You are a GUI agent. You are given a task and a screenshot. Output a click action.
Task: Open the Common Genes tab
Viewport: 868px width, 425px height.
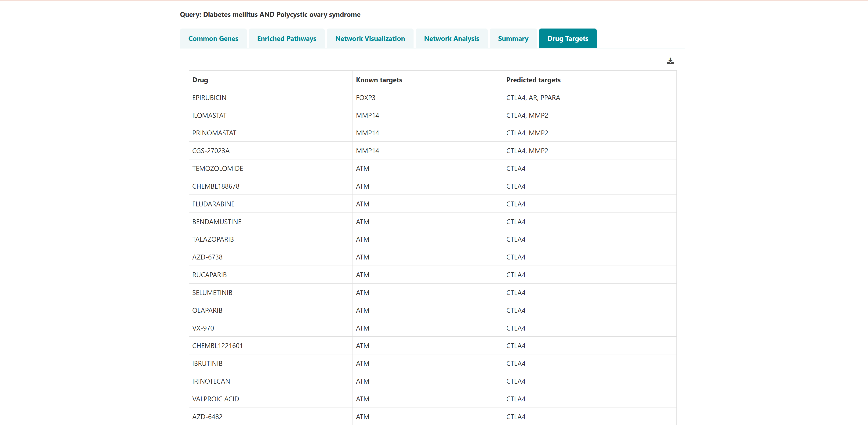click(x=213, y=38)
